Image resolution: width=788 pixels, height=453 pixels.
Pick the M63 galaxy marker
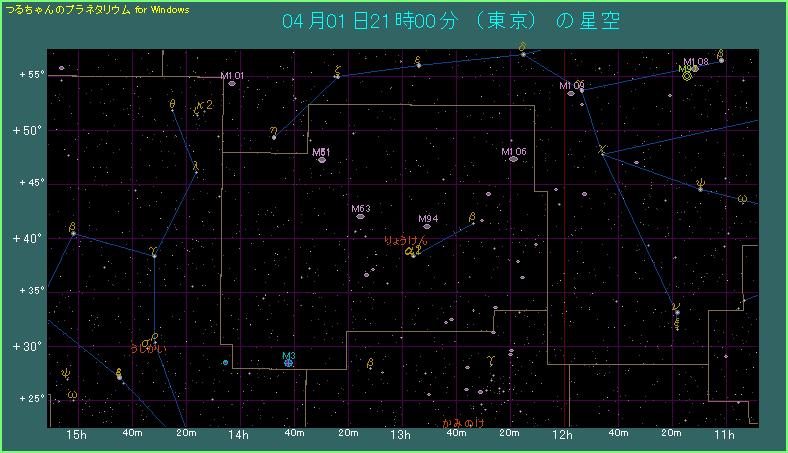(x=360, y=215)
